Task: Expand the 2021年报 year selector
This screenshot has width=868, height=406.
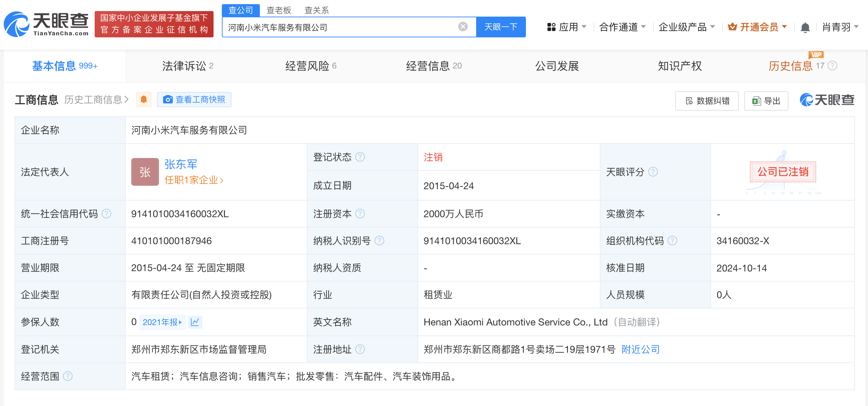Action: pyautogui.click(x=162, y=322)
